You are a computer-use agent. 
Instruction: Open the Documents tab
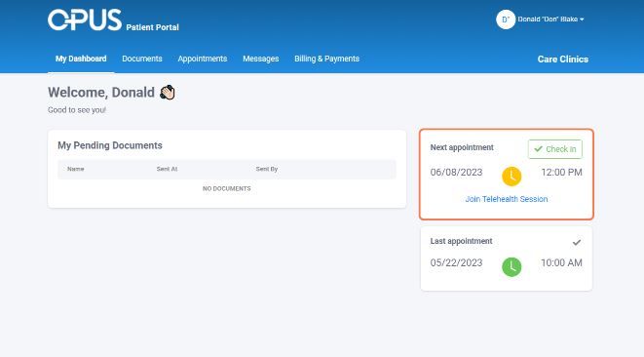point(142,59)
